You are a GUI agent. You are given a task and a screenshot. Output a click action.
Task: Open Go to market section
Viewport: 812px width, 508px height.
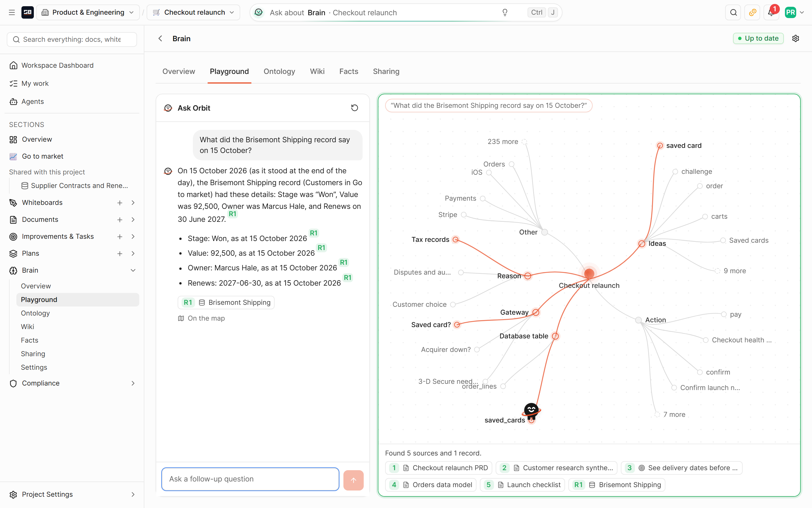[x=43, y=156]
